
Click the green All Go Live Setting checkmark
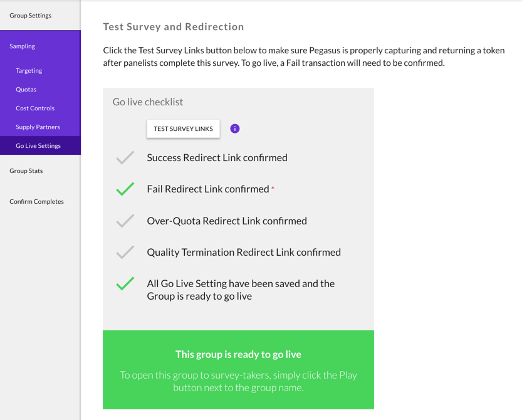[x=125, y=284]
